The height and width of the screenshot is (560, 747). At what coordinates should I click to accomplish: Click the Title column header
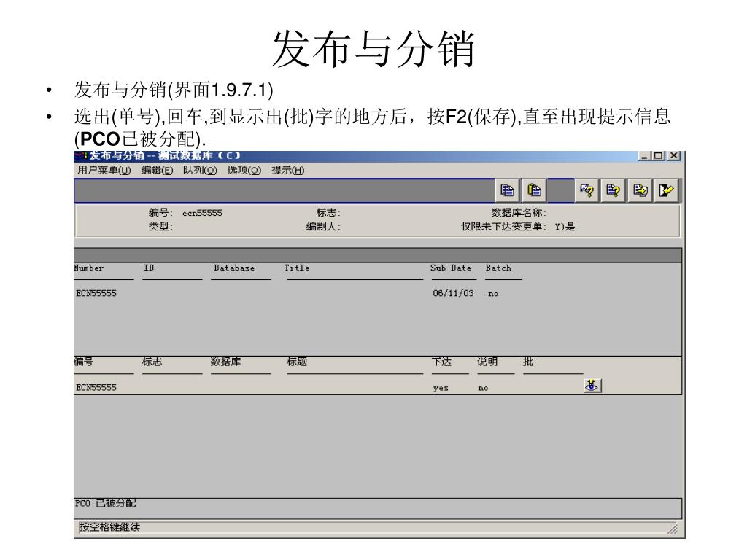297,268
